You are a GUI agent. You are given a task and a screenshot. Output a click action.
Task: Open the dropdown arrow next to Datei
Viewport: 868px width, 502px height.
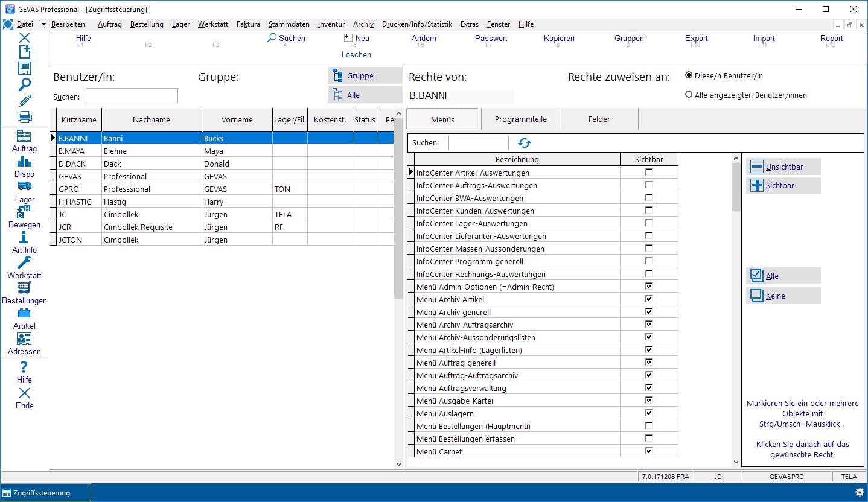point(43,24)
